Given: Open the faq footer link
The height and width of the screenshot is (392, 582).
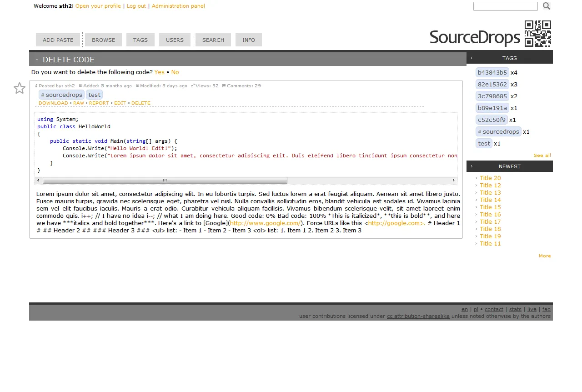Looking at the screenshot, I should 547,310.
